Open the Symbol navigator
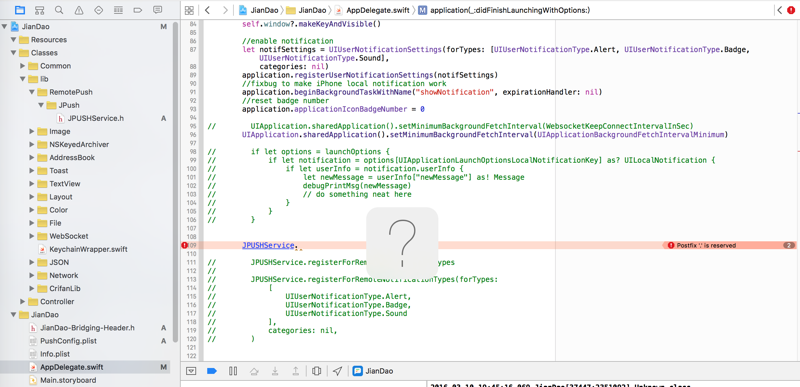 [x=39, y=10]
